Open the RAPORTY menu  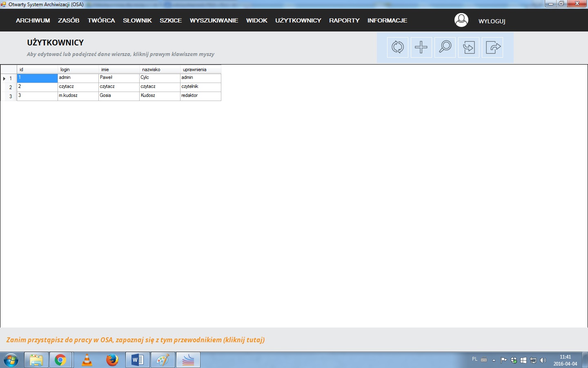pos(344,20)
